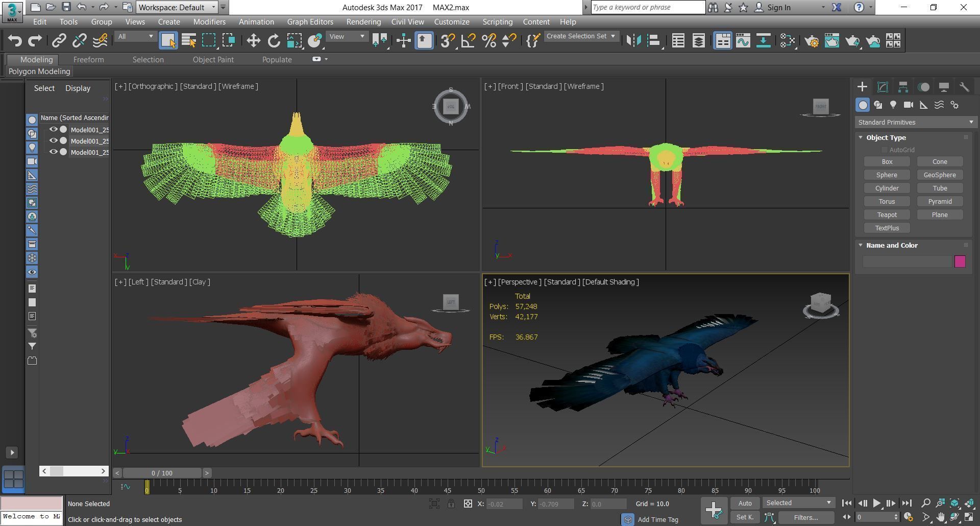
Task: Click the TextPlus button
Action: pyautogui.click(x=887, y=228)
